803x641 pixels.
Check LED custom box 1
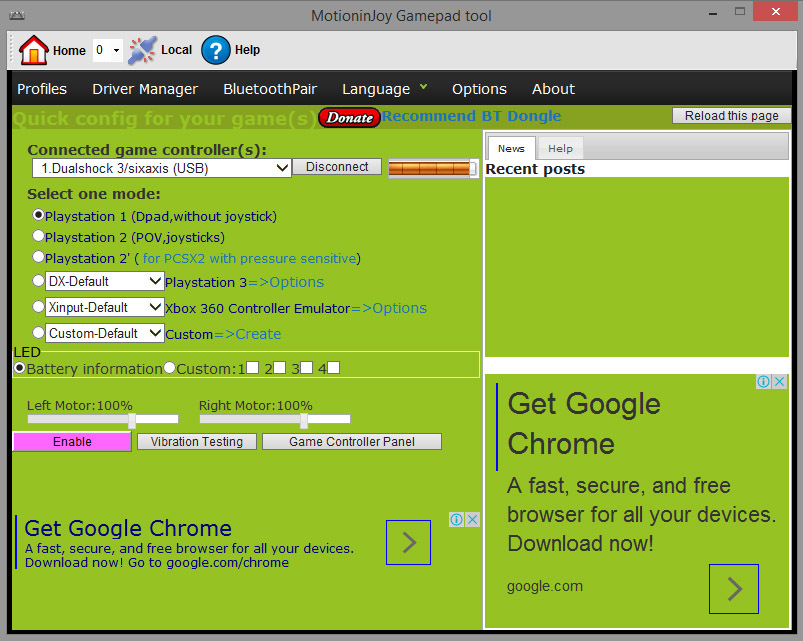coord(252,368)
